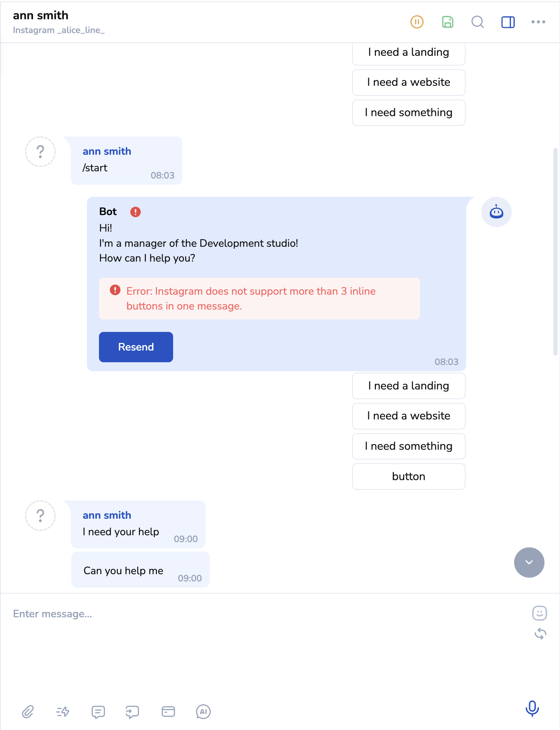Pause the bot with the orange pause icon

[417, 22]
